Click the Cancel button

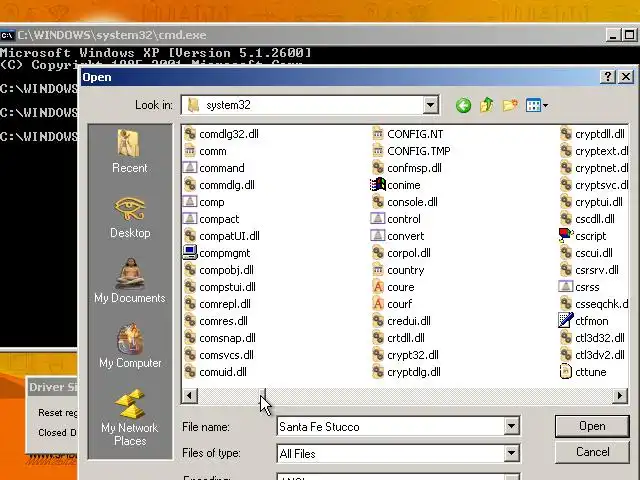[x=592, y=452]
